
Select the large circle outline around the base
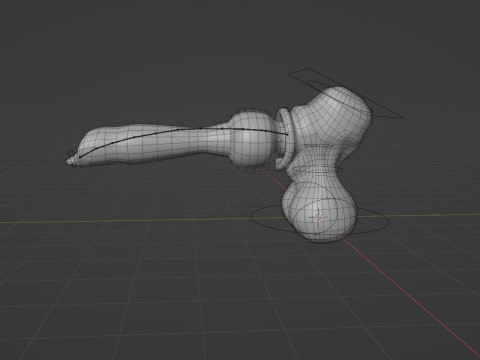coord(320,219)
